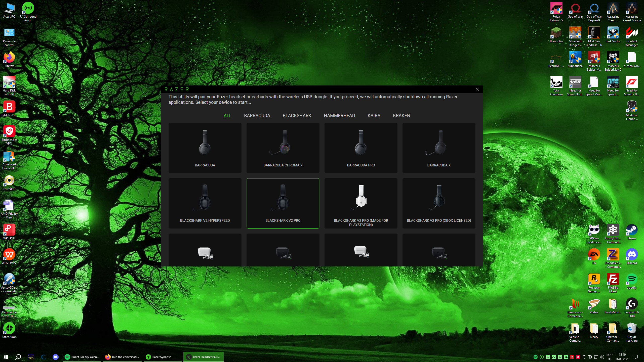The height and width of the screenshot is (362, 644).
Task: Switch to the ALL filter tab
Action: click(x=227, y=116)
